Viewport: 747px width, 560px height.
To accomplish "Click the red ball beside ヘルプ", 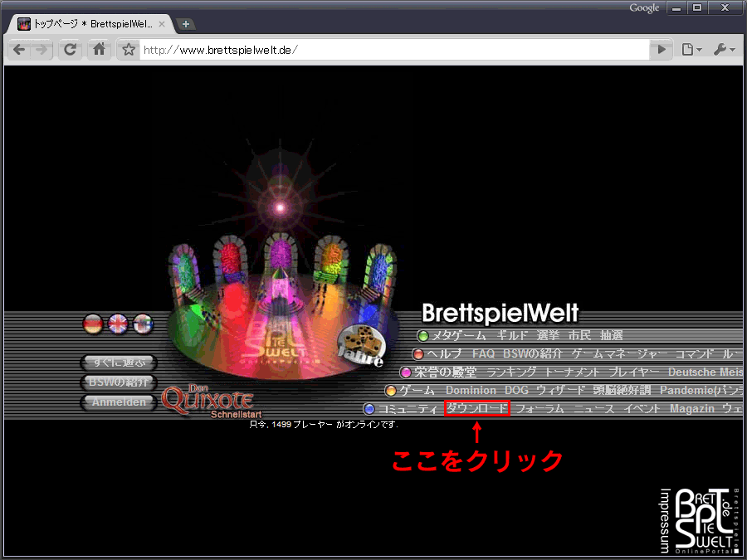I will pyautogui.click(x=418, y=354).
